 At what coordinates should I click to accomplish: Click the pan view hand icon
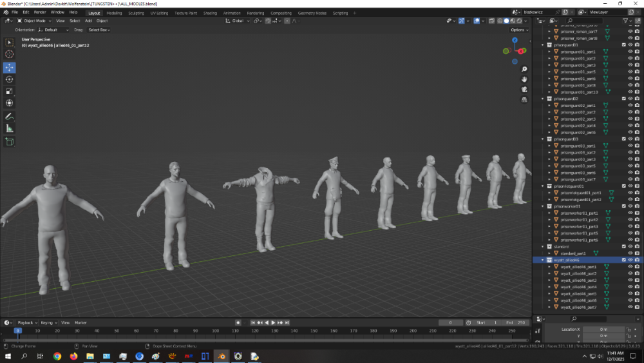pos(524,79)
